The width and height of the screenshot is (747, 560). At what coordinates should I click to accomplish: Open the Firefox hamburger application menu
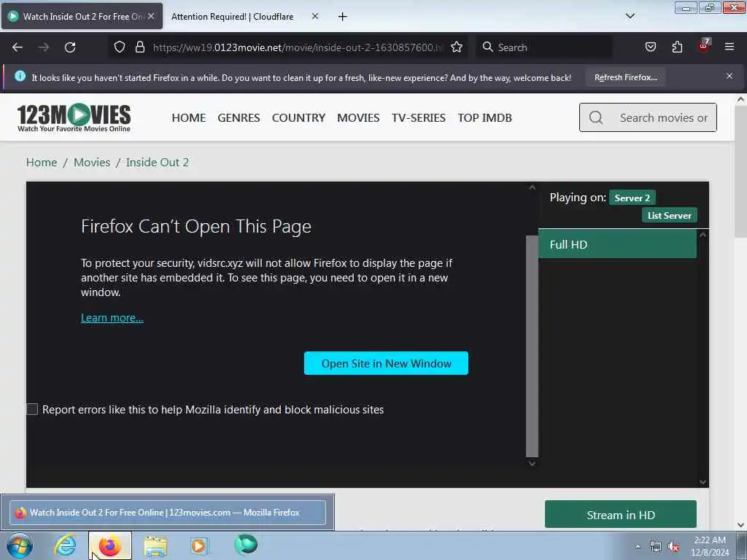[x=729, y=47]
